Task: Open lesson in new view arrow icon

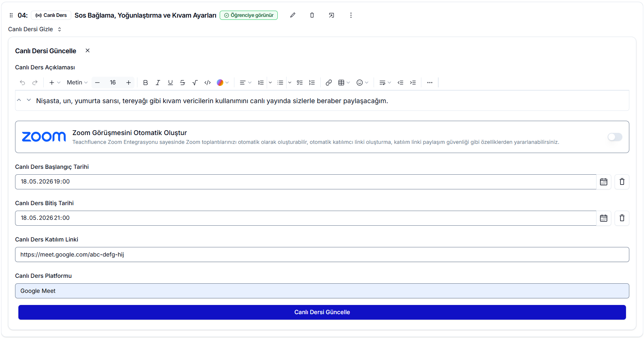Action: (331, 15)
